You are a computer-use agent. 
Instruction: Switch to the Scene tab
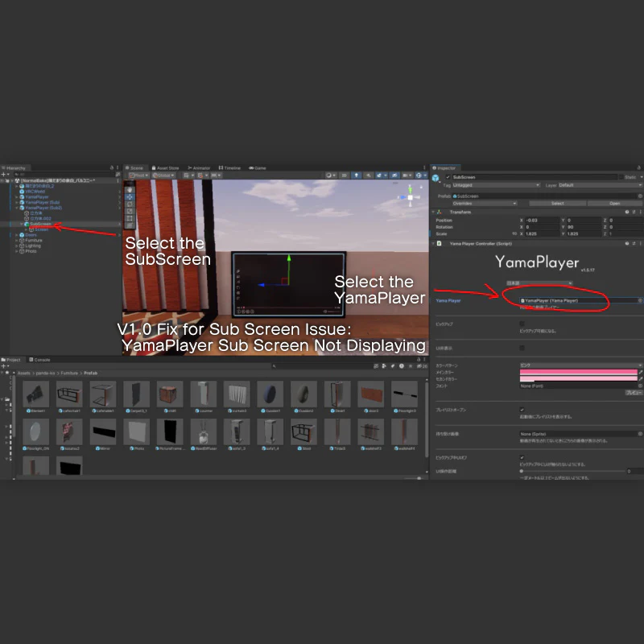(134, 168)
